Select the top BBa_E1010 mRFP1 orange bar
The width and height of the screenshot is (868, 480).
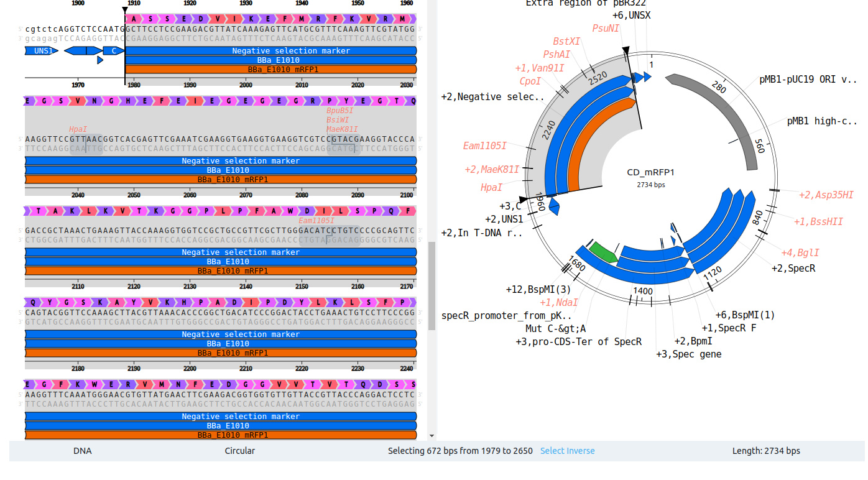click(270, 69)
